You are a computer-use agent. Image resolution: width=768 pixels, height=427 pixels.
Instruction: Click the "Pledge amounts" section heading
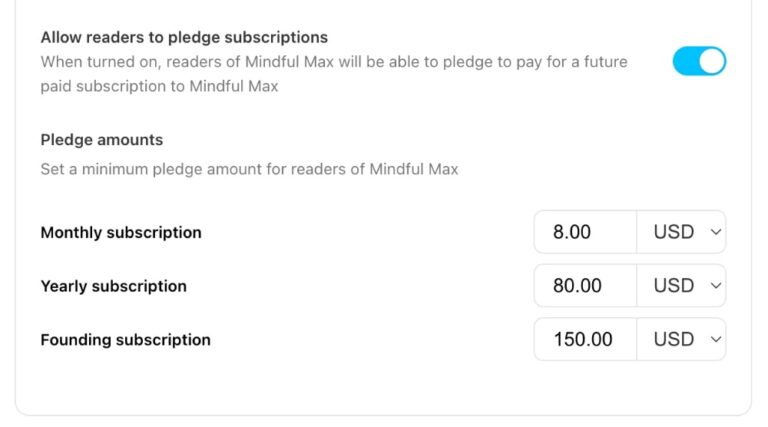point(101,140)
